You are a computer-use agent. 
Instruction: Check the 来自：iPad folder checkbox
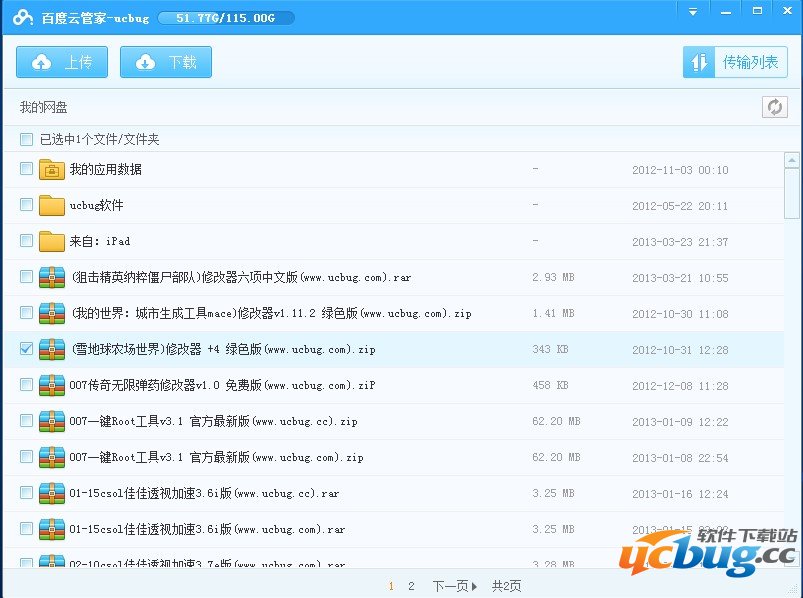click(x=25, y=241)
